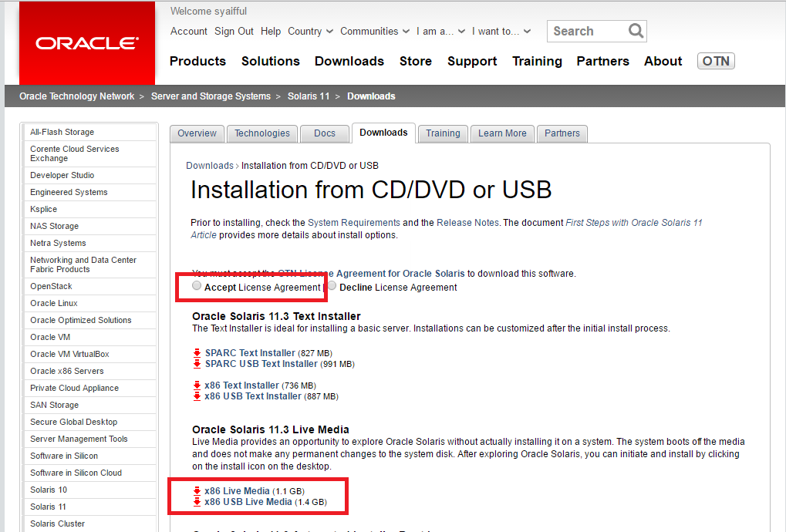Image resolution: width=786 pixels, height=532 pixels.
Task: Open the Release Notes link
Action: point(467,222)
